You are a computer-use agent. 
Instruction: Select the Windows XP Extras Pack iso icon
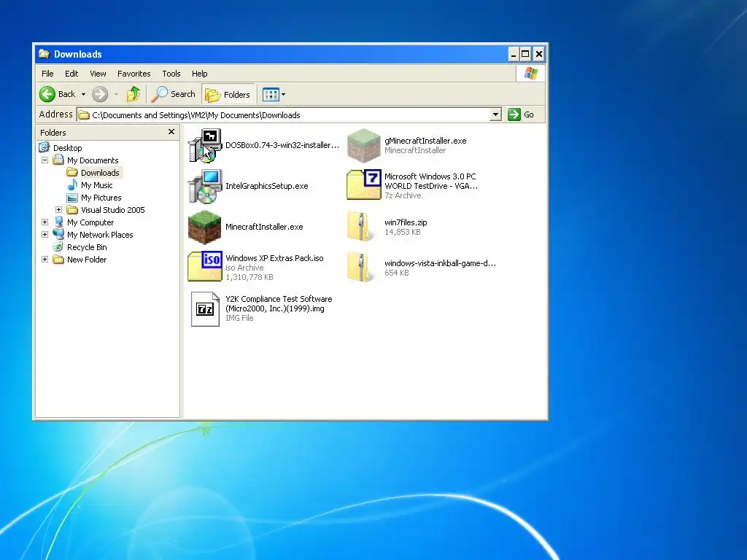point(205,267)
